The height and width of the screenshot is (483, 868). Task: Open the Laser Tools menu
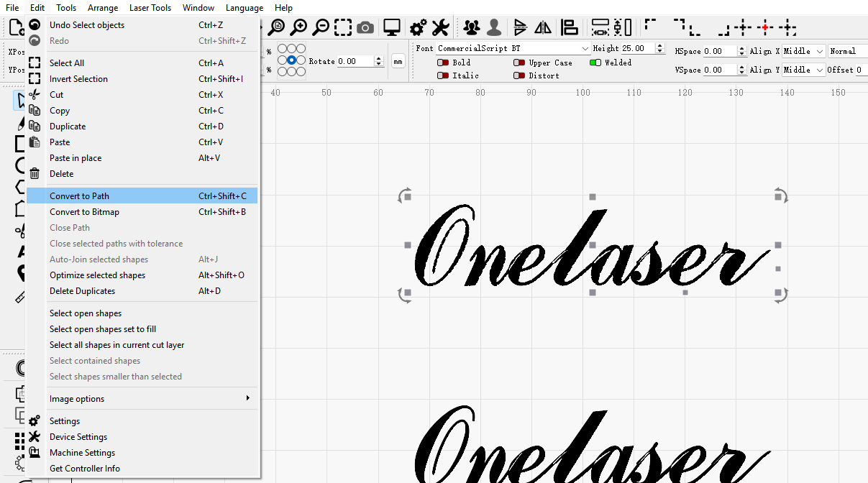click(x=150, y=8)
